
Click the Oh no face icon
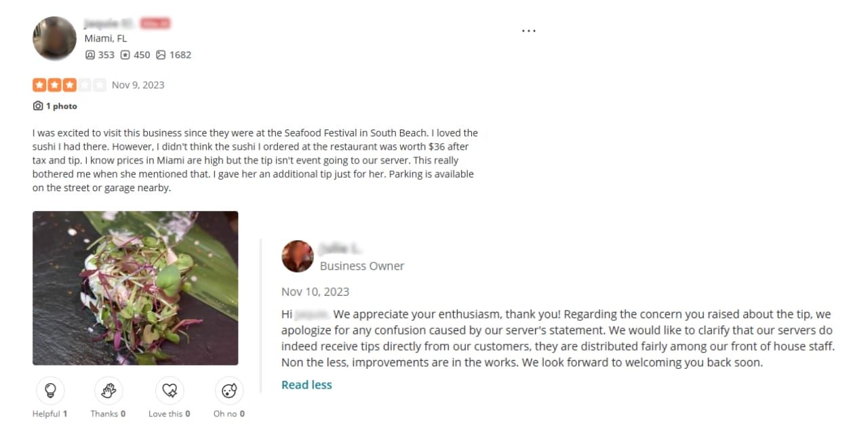point(229,391)
